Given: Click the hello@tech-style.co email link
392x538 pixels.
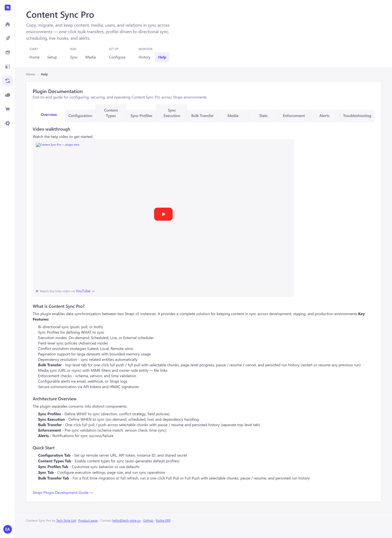Looking at the screenshot, I should click(126, 521).
